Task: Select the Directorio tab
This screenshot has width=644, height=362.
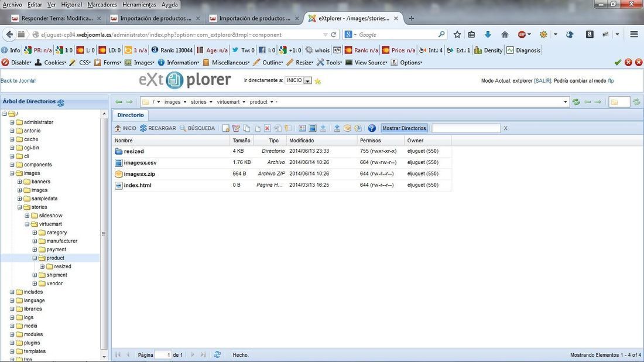Action: (131, 115)
